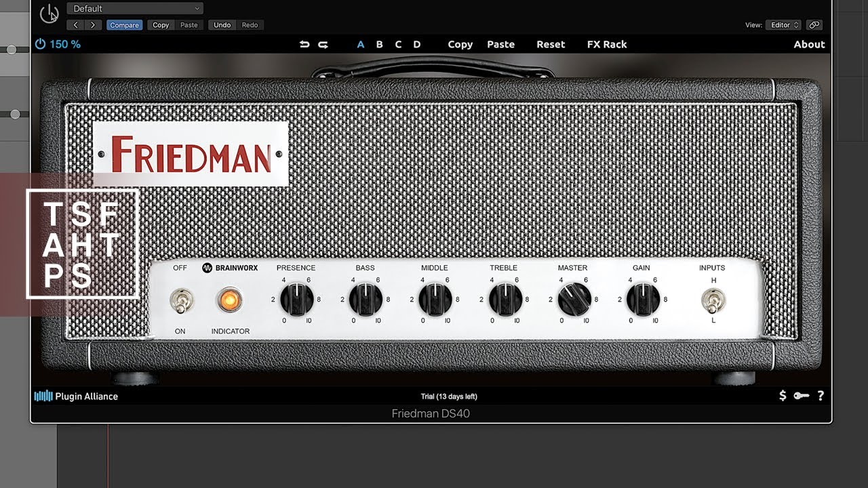Select settings bank A
This screenshot has width=868, height=488.
tap(361, 44)
